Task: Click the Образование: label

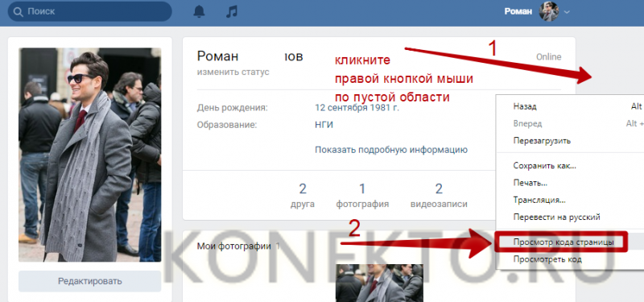Action: pyautogui.click(x=227, y=126)
